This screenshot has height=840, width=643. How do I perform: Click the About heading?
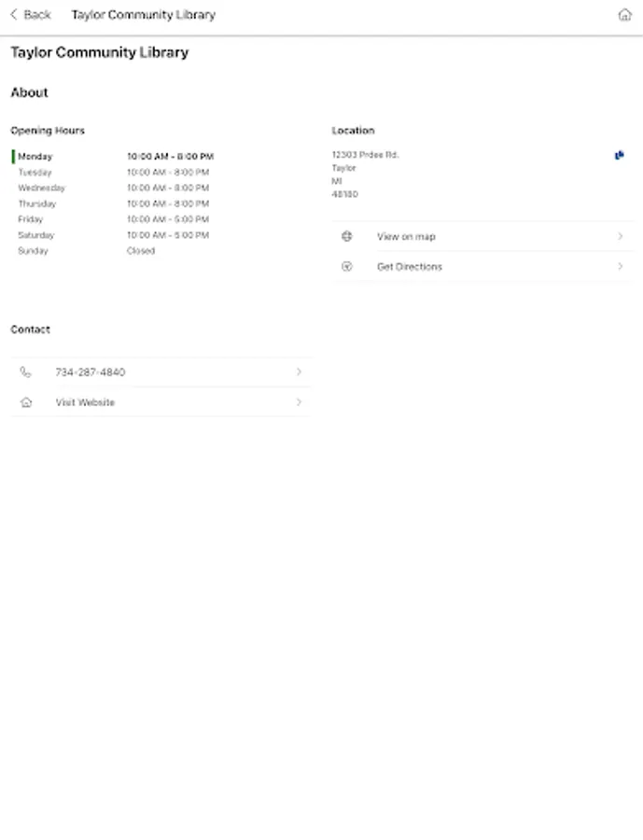point(30,92)
